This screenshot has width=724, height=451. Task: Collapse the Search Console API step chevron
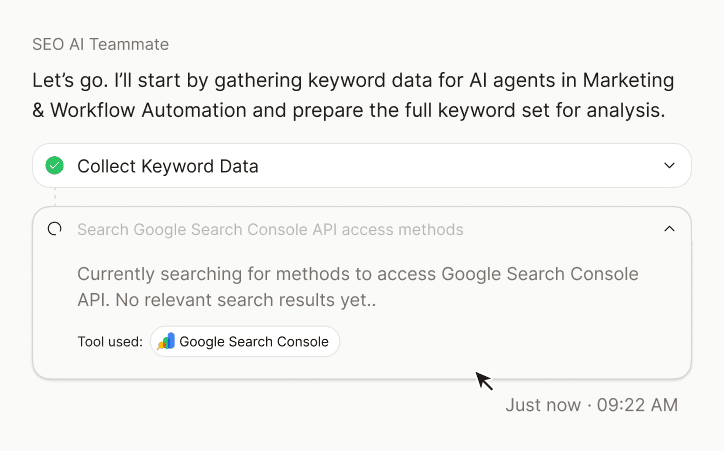pyautogui.click(x=669, y=229)
